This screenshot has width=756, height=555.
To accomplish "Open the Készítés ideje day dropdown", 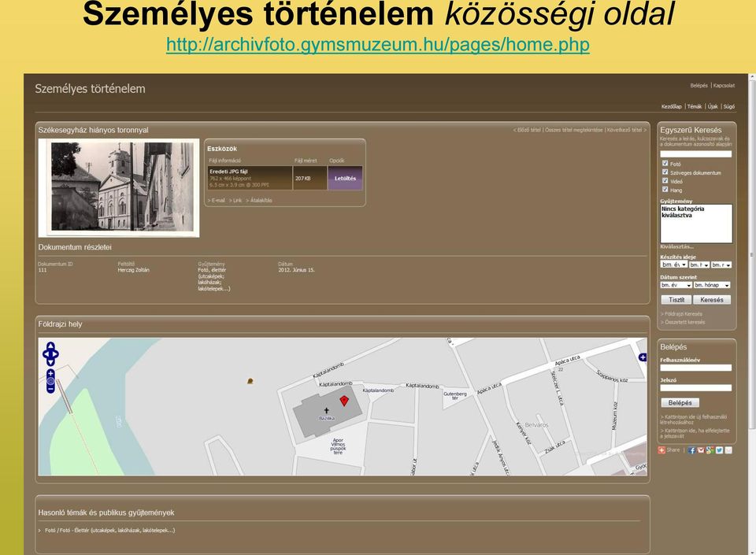I will [722, 265].
